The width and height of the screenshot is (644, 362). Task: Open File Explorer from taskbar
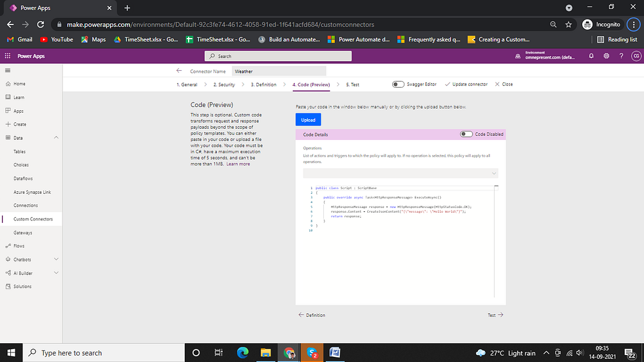pyautogui.click(x=266, y=353)
